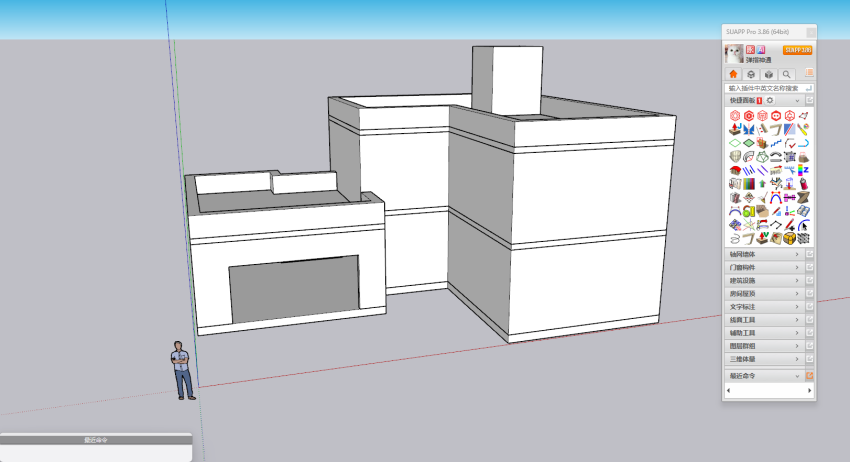Pop out the 门窗构件 toolbar

809,267
